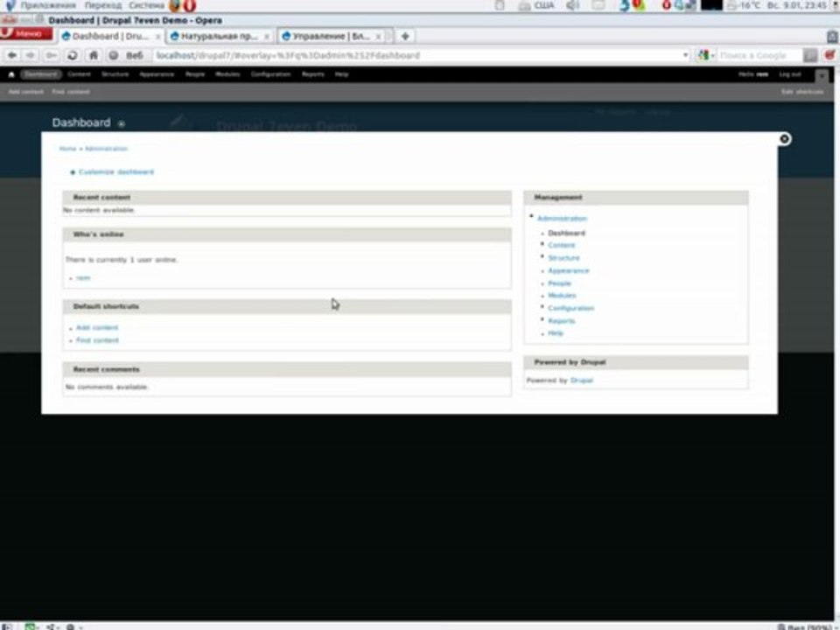Click Edit shortcuts in the shortcut bar
Screen dimensions: 840x630
pos(802,92)
